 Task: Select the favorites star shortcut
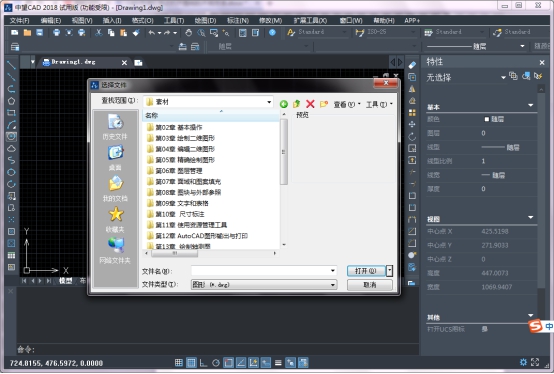(115, 220)
